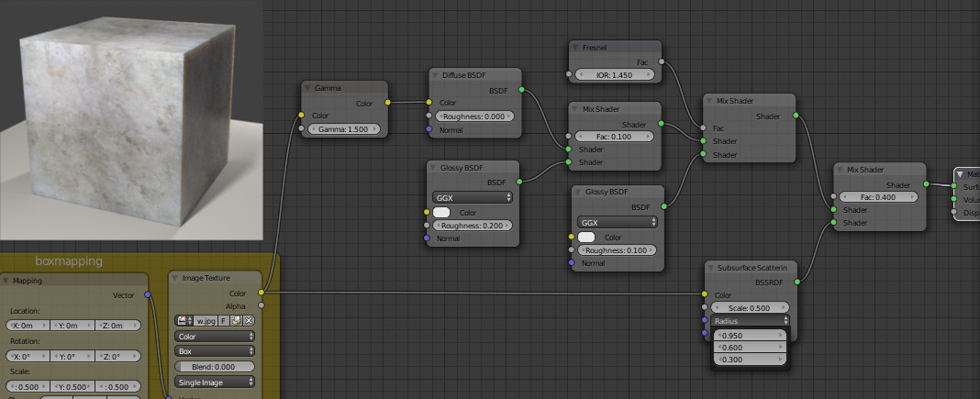Click the Blend: 0.000 slider

215,367
